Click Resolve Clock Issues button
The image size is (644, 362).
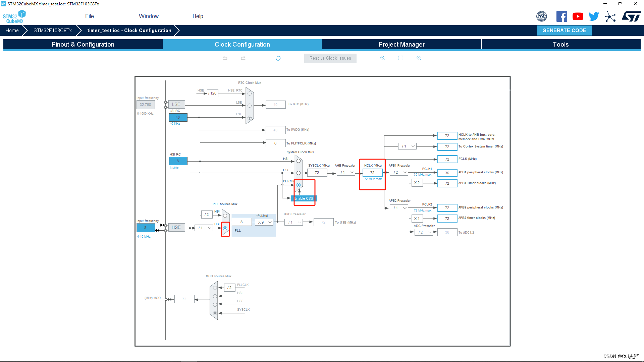point(330,58)
